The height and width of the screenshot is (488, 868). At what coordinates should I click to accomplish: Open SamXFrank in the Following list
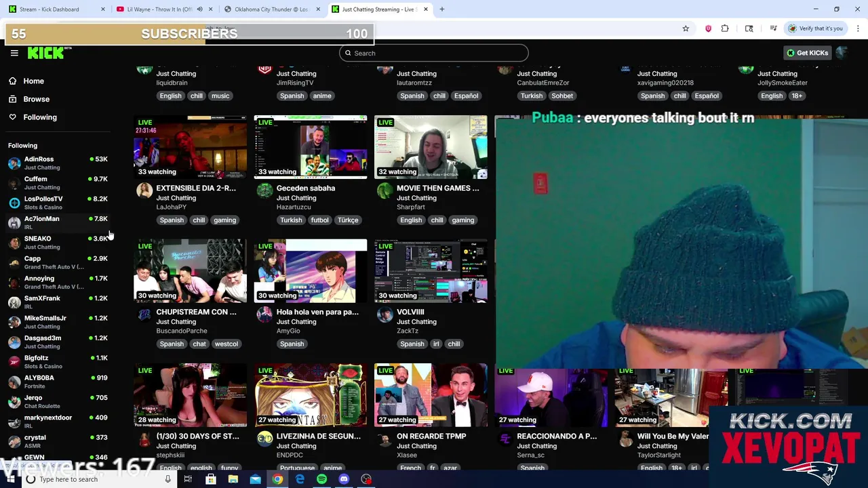coord(58,302)
